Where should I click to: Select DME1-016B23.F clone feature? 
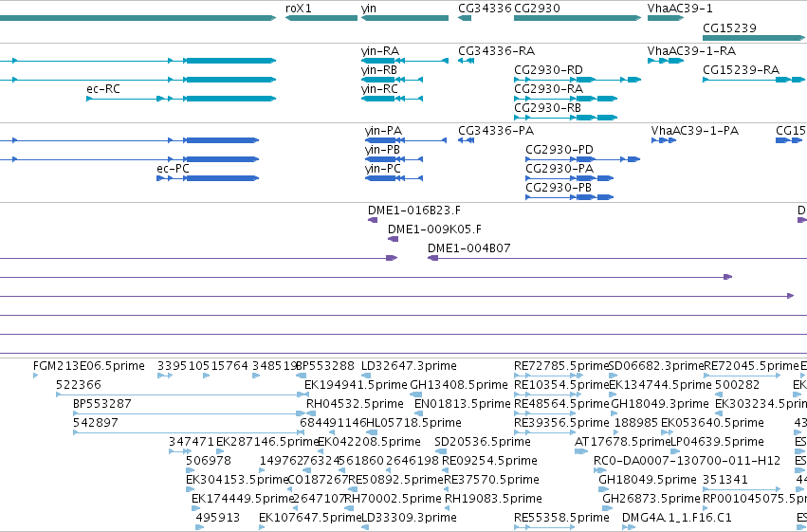point(373,220)
